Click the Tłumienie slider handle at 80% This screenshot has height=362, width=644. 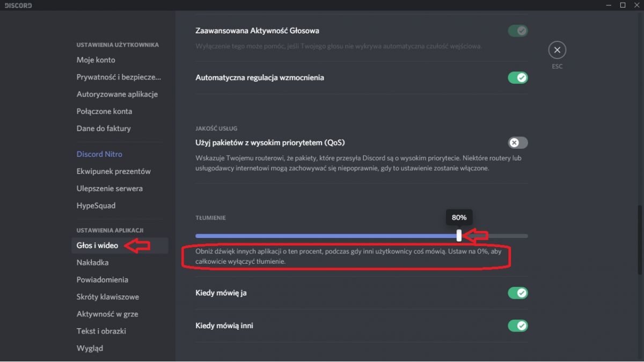[459, 235]
